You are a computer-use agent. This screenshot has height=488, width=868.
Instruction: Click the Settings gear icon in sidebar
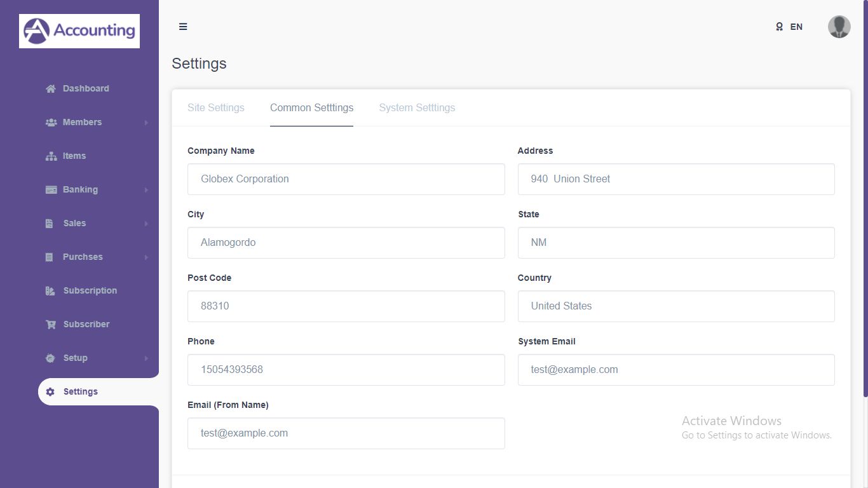coord(51,392)
